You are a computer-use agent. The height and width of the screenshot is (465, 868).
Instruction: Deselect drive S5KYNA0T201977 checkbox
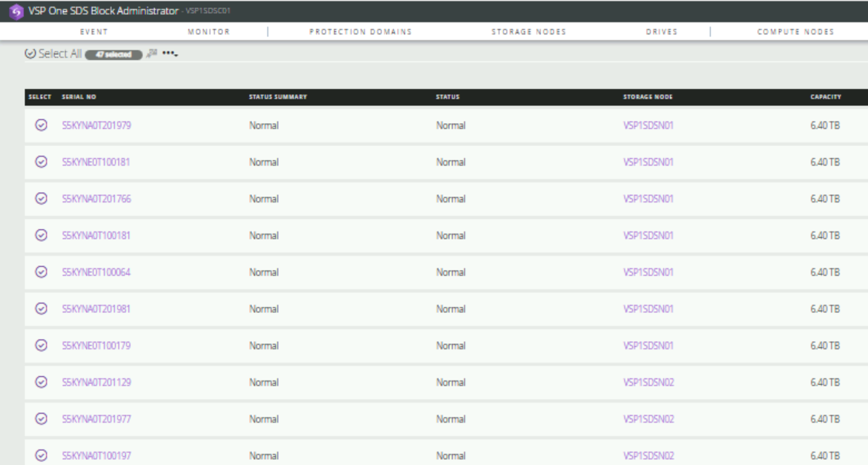(x=42, y=418)
